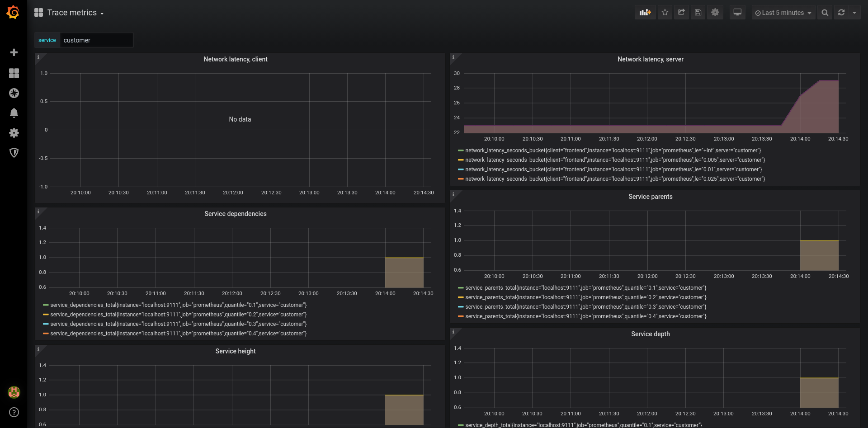Show info for Service depth panel
Screen dimensions: 868x428
coord(453,332)
